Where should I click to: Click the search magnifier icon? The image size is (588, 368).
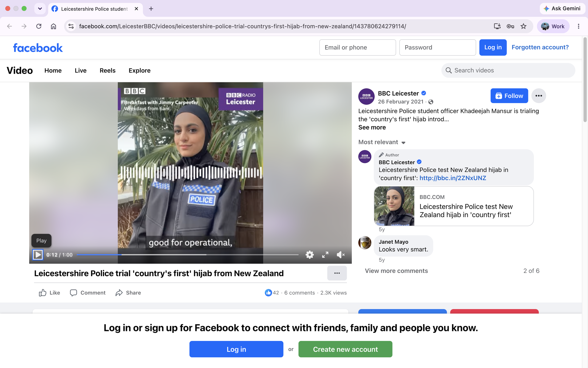[x=449, y=70]
